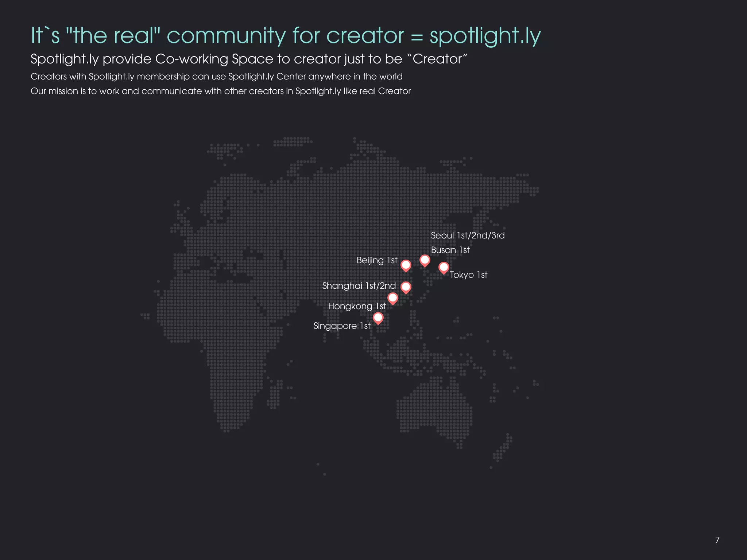Click the Hongkong map pin
The image size is (747, 560).
tap(392, 299)
